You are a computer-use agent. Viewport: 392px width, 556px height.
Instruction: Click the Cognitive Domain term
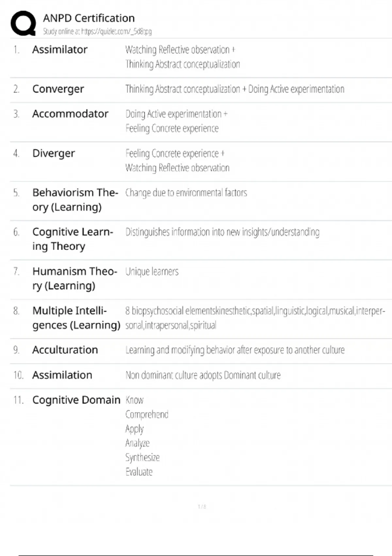tap(76, 400)
